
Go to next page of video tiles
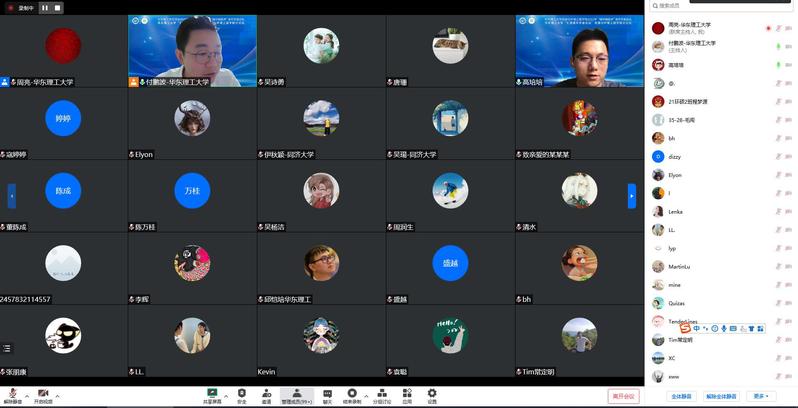(632, 196)
